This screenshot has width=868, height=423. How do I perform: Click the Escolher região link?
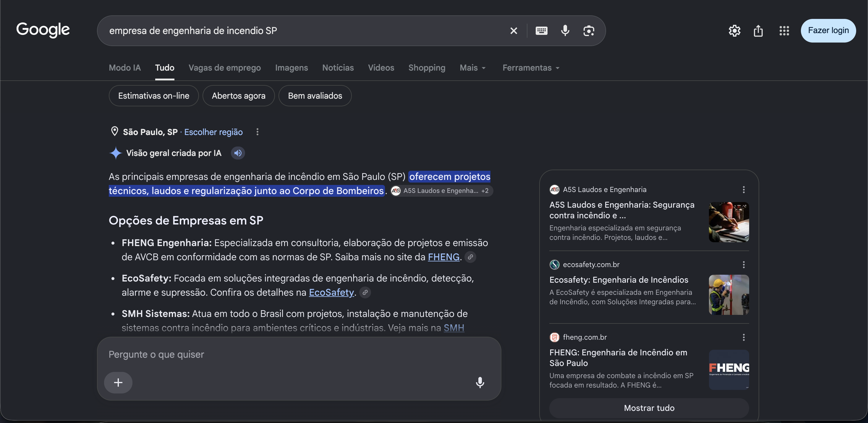tap(213, 132)
